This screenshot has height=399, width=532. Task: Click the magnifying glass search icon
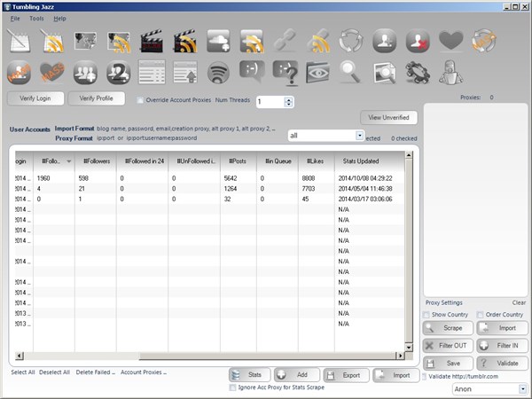tap(350, 73)
